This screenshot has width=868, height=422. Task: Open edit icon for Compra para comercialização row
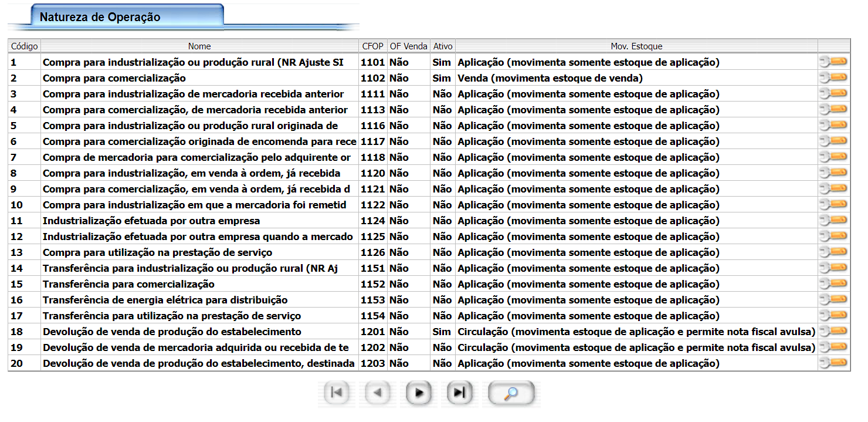tap(833, 77)
